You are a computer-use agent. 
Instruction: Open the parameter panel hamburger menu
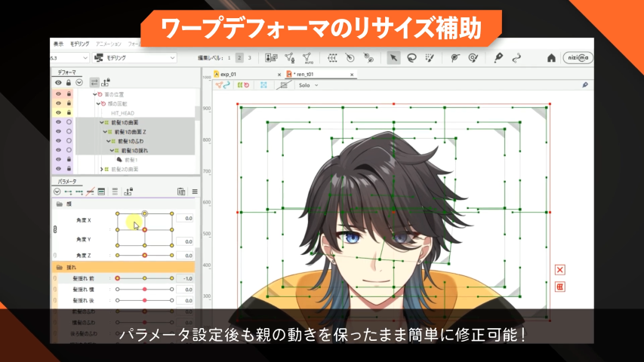[x=195, y=192]
